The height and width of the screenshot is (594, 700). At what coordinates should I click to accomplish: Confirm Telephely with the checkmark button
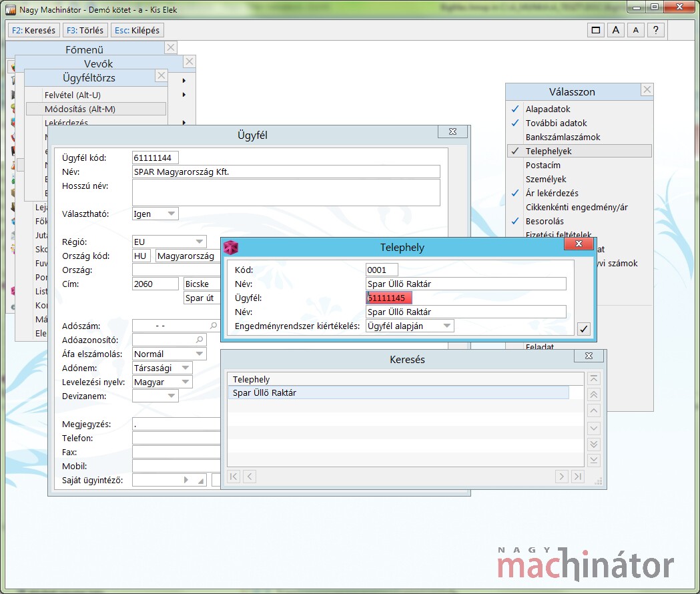[583, 329]
